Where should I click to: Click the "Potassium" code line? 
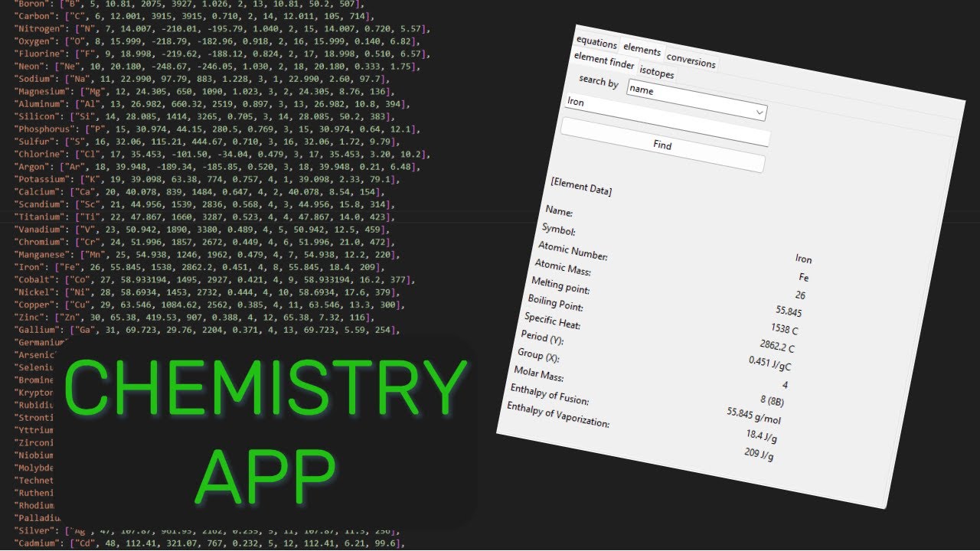click(207, 179)
